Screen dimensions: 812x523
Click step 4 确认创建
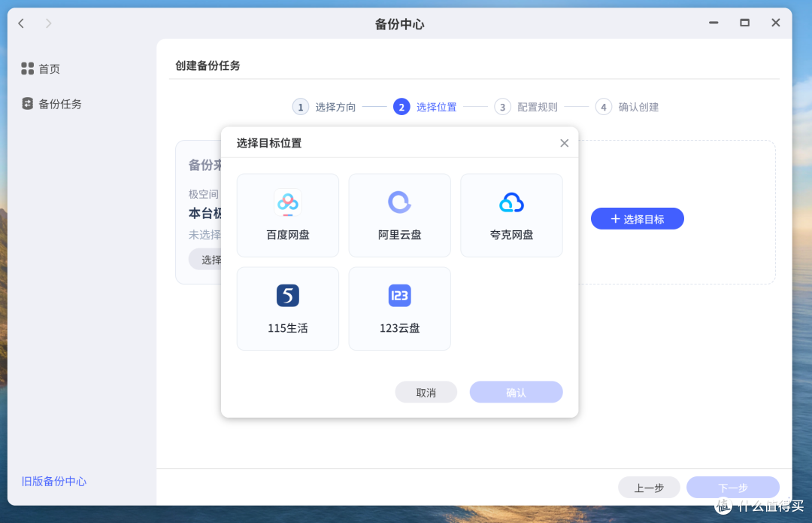[627, 107]
